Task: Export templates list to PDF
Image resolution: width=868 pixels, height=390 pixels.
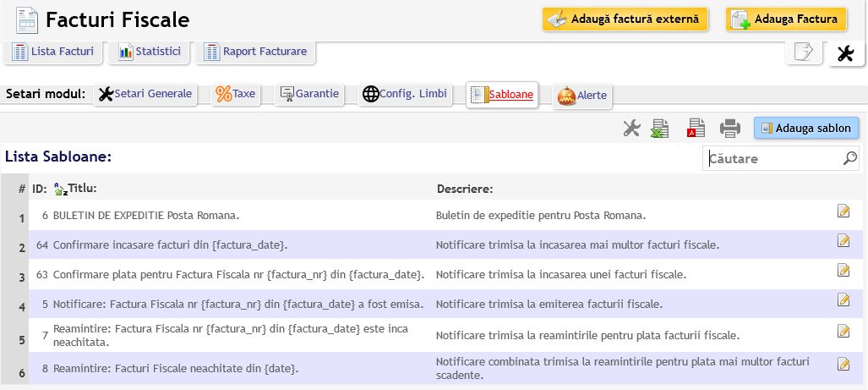Action: (696, 129)
